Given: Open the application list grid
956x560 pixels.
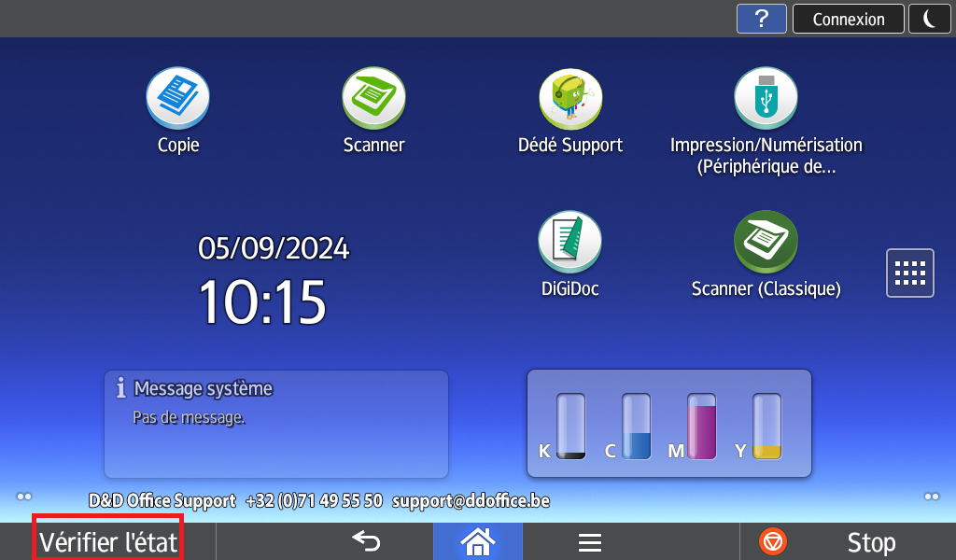Looking at the screenshot, I should click(x=909, y=273).
